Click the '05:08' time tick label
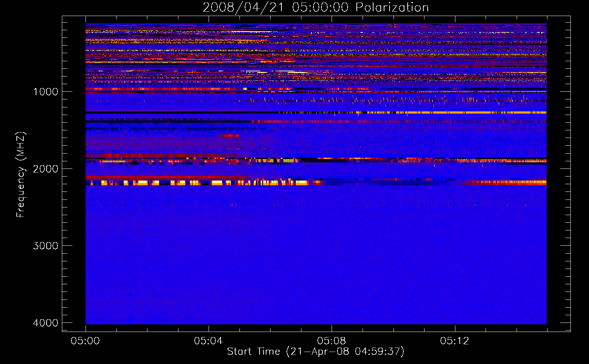Viewport: 589px width, 364px height. (x=331, y=341)
